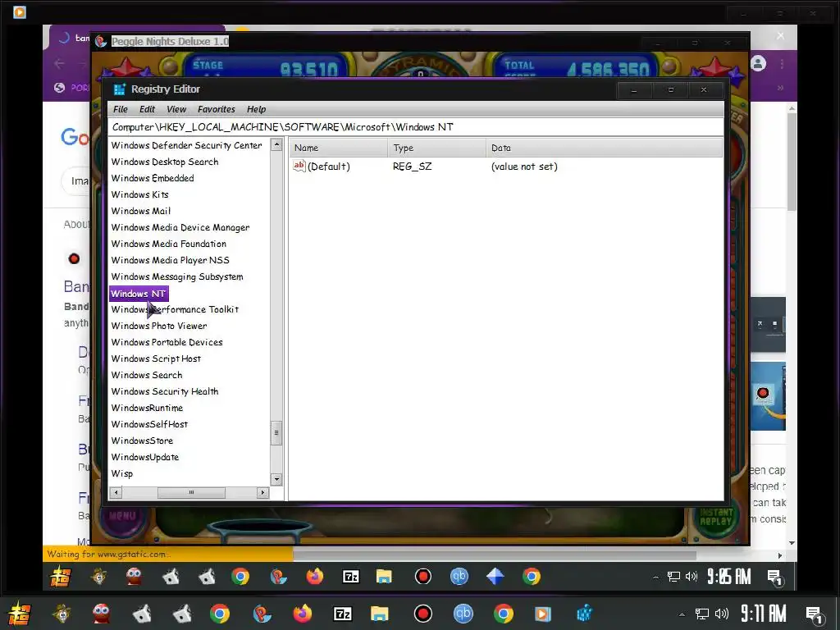Click the browser profile avatar icon

[758, 64]
